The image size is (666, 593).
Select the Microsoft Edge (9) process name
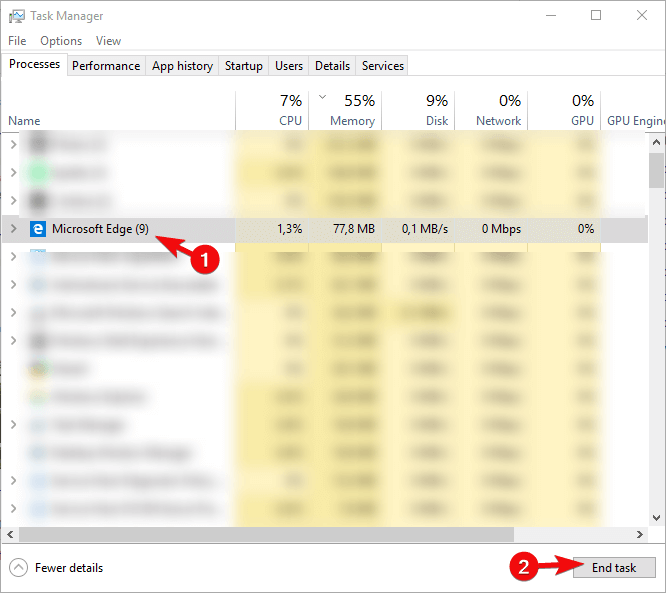100,229
